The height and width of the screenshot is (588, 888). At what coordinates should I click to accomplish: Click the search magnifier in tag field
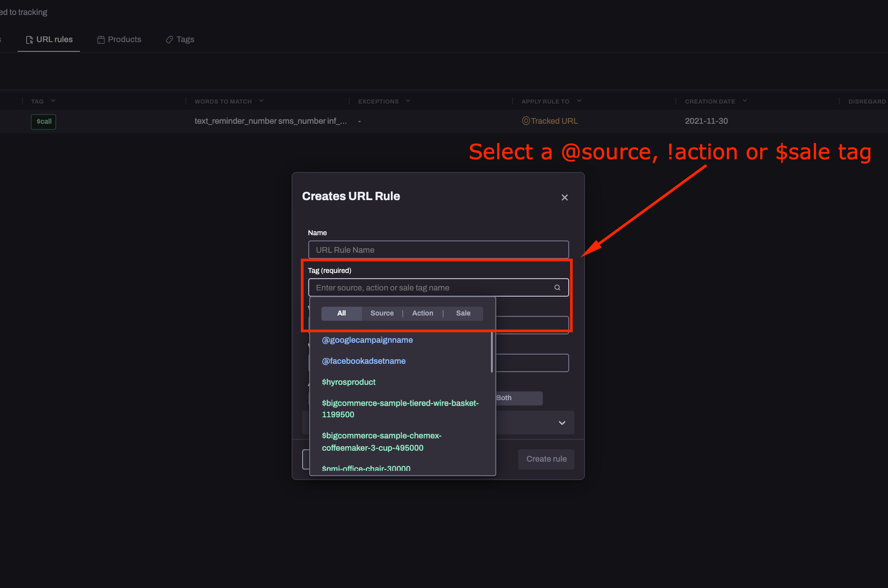tap(556, 287)
